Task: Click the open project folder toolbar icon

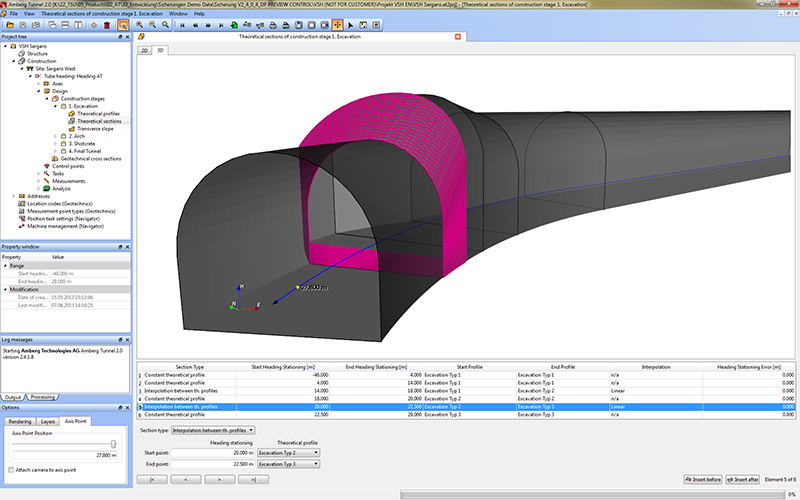Action: (10, 25)
